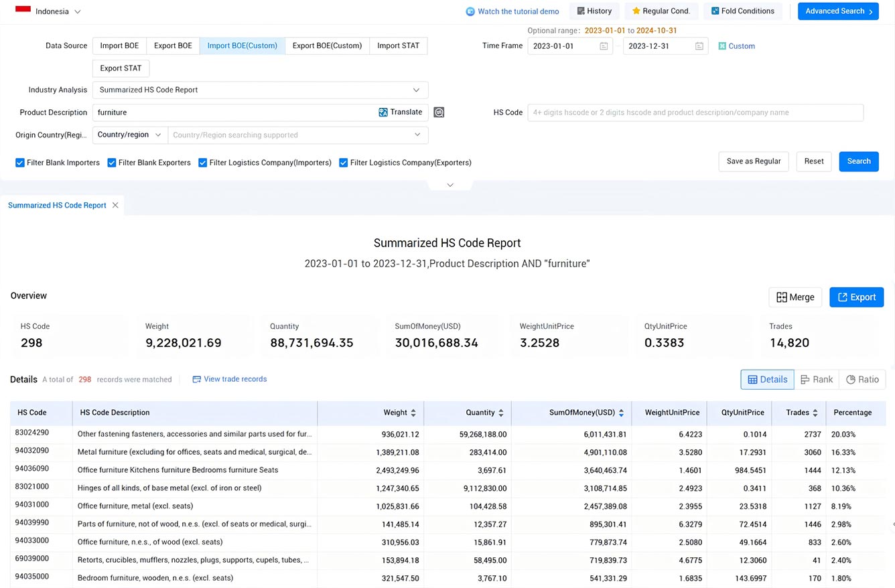The image size is (895, 588).
Task: Open origin country search dropdown
Action: 297,135
